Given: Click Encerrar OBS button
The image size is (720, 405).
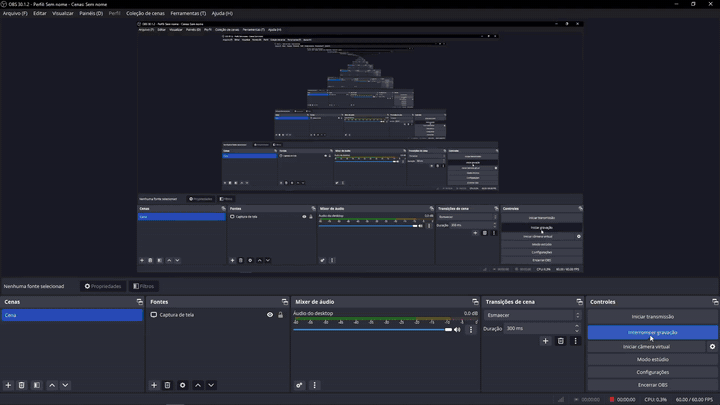Looking at the screenshot, I should (x=652, y=385).
